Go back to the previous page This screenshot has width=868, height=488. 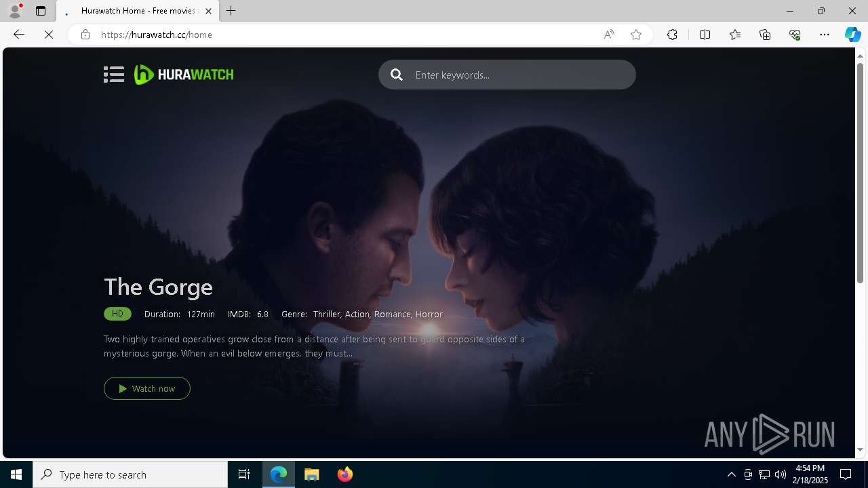19,35
